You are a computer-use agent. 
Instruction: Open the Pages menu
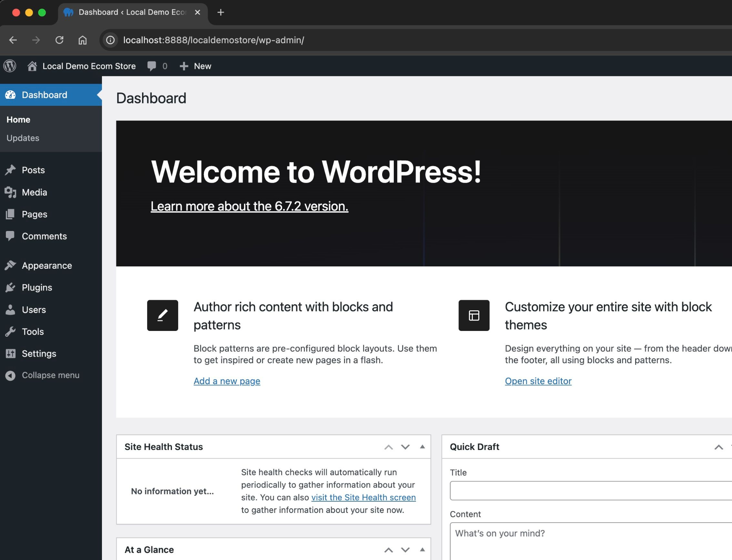point(51,214)
